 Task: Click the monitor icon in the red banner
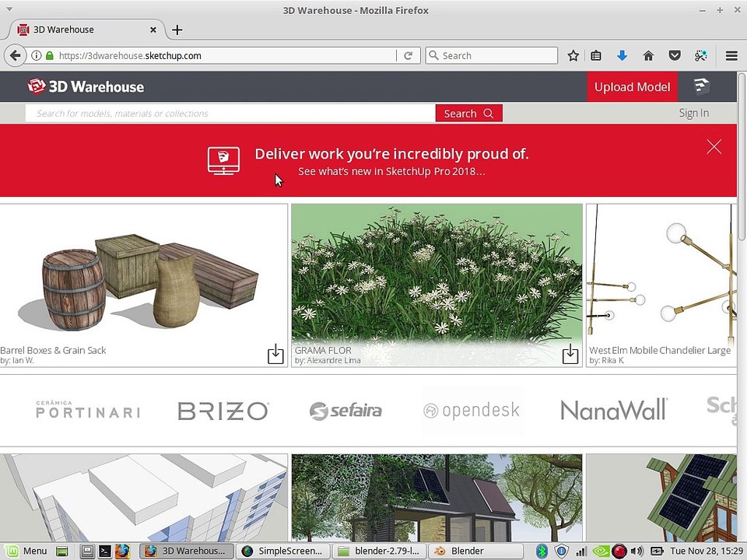[x=223, y=160]
